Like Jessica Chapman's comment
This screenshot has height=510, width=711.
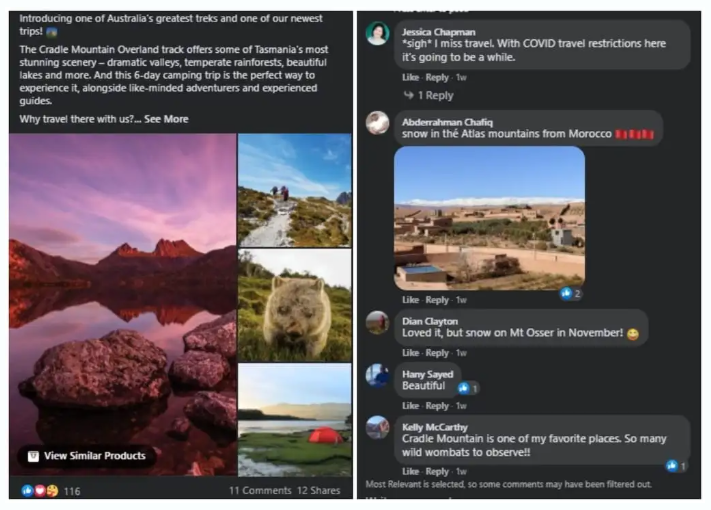410,77
